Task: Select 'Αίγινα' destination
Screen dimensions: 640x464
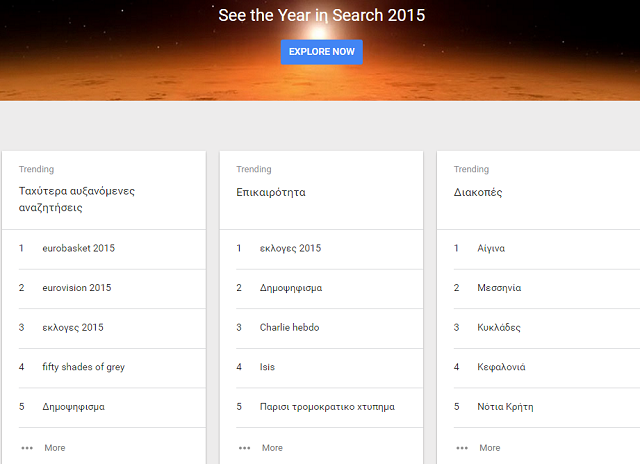Action: 491,248
